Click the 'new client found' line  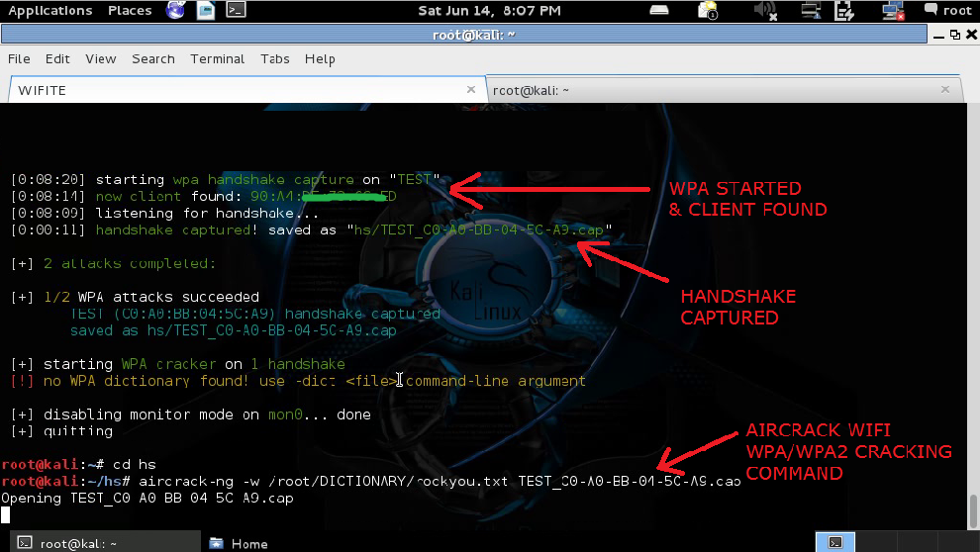coord(204,197)
